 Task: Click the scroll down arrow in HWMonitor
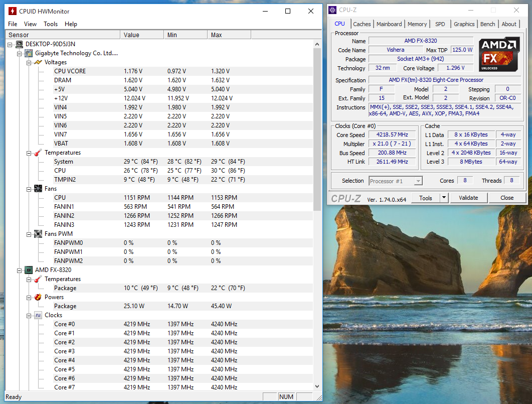click(317, 386)
